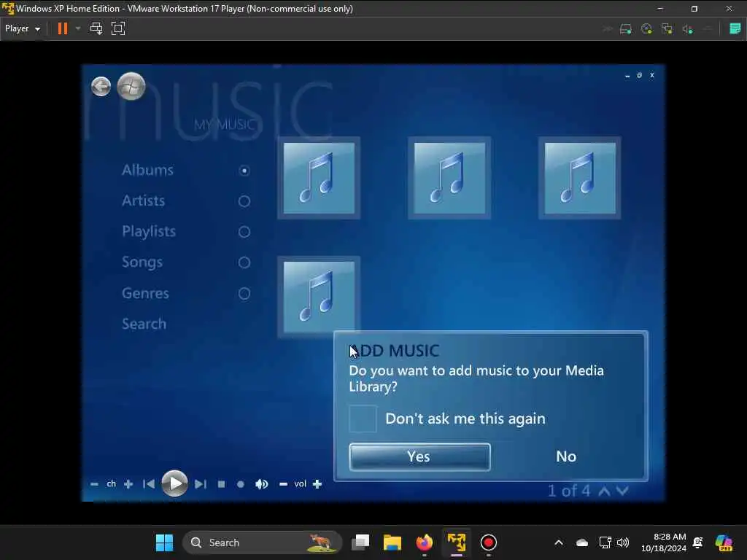Click the VMware Player taskbar icon
Viewport: 747px width, 560px height.
(457, 542)
